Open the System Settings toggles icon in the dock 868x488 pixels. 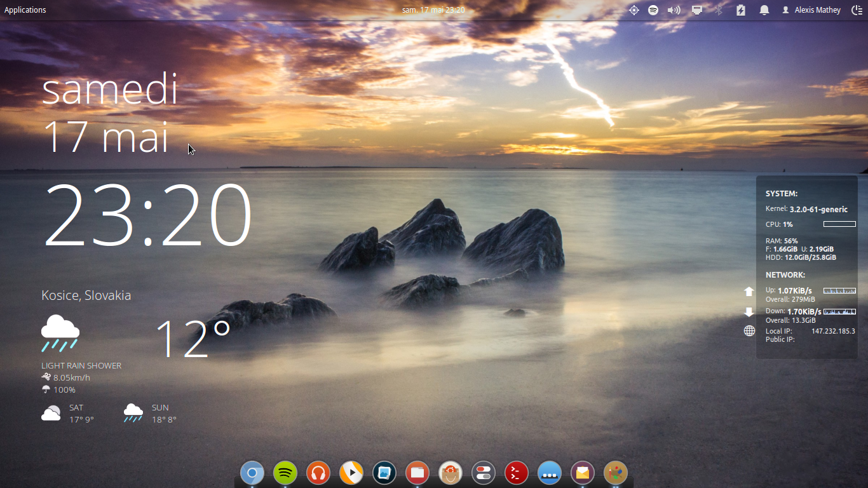pos(484,473)
